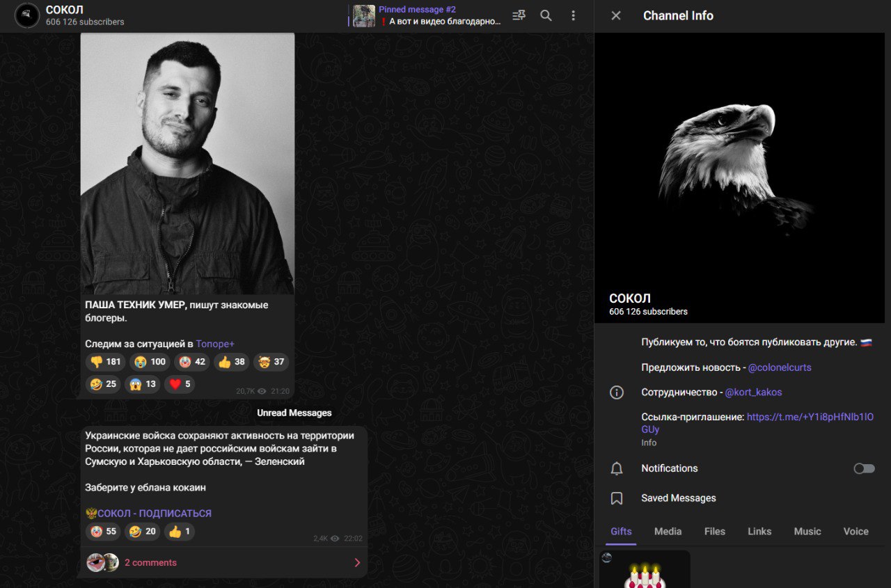The height and width of the screenshot is (588, 891).
Task: Click the СОКОЛ - ПОДПИСАТЬСЯ link
Action: pos(154,514)
